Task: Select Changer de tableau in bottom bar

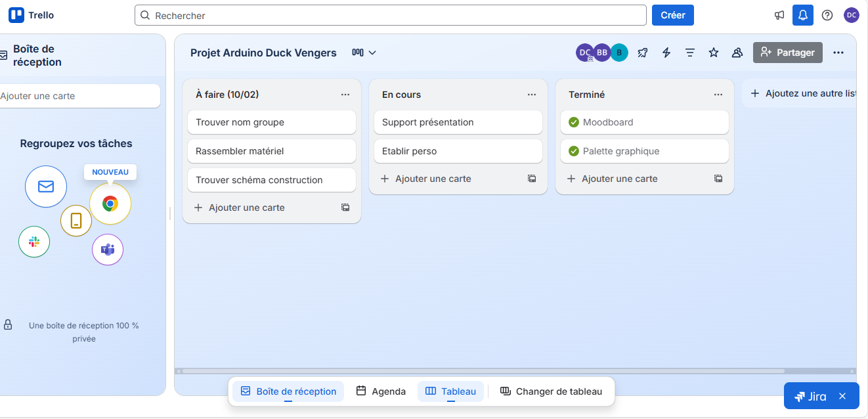Action: click(x=551, y=391)
